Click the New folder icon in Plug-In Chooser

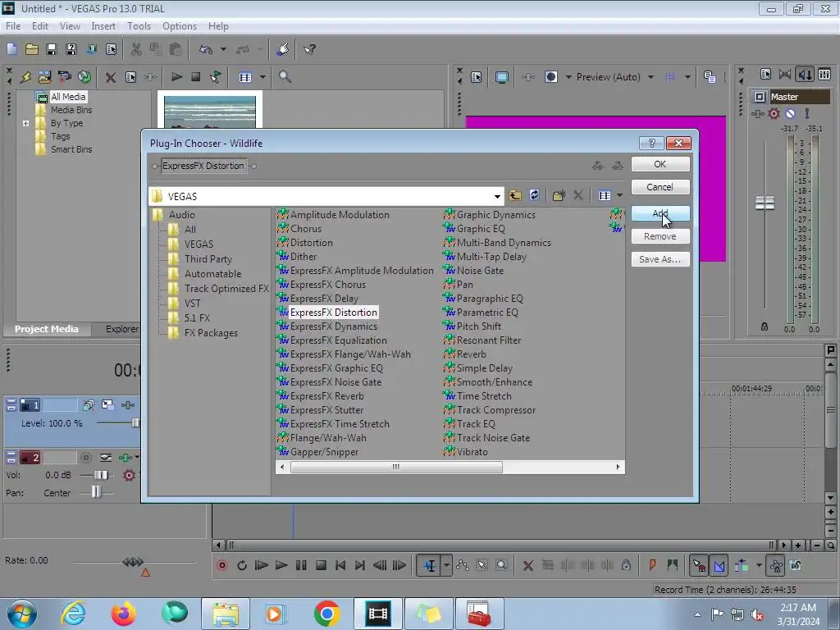click(559, 195)
